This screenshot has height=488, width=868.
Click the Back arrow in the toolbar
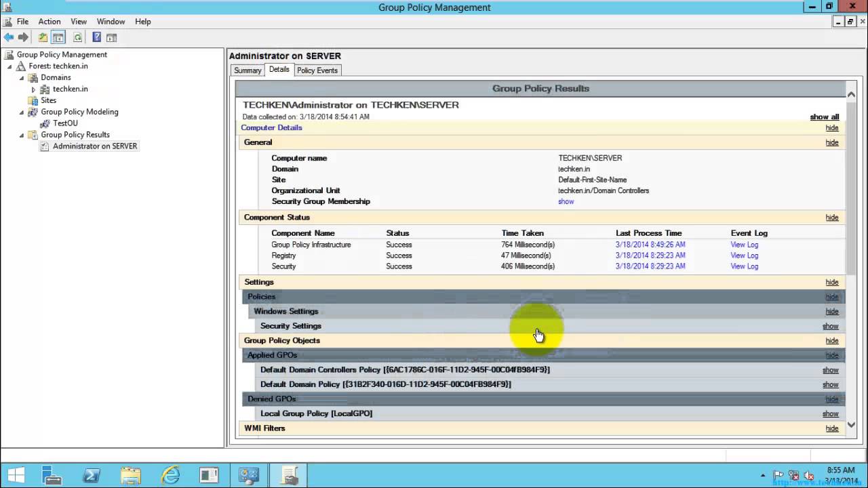tap(8, 38)
